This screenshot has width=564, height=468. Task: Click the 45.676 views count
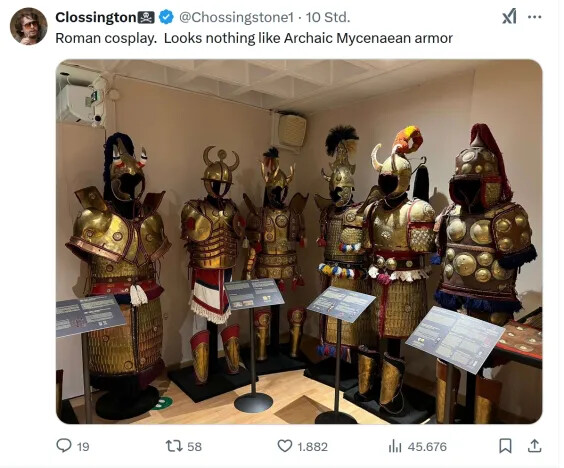pos(427,447)
